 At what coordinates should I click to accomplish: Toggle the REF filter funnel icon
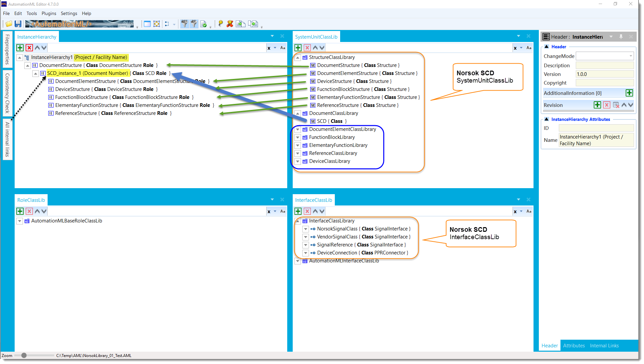(184, 24)
